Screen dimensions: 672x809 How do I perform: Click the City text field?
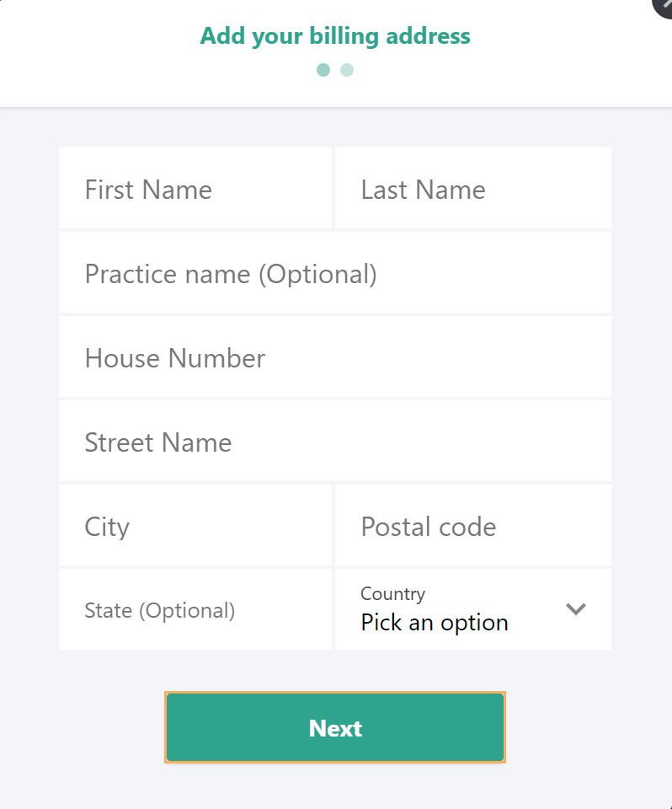(x=195, y=525)
